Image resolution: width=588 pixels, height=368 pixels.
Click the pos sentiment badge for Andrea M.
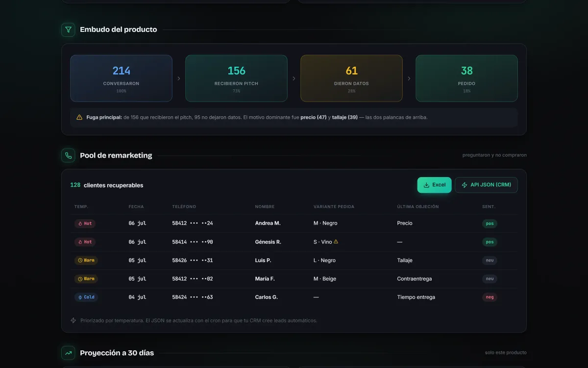490,223
